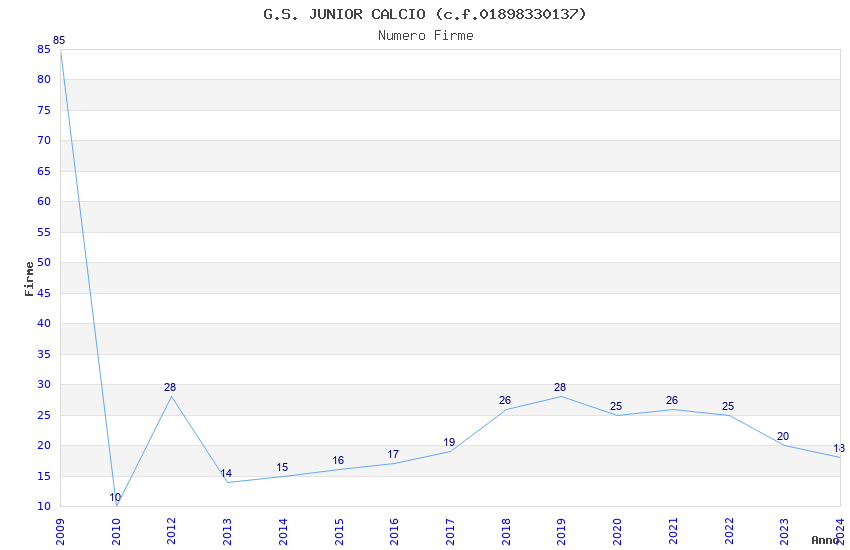850x550 pixels.
Task: Click the y-axis tick label 50
Action: (44, 262)
